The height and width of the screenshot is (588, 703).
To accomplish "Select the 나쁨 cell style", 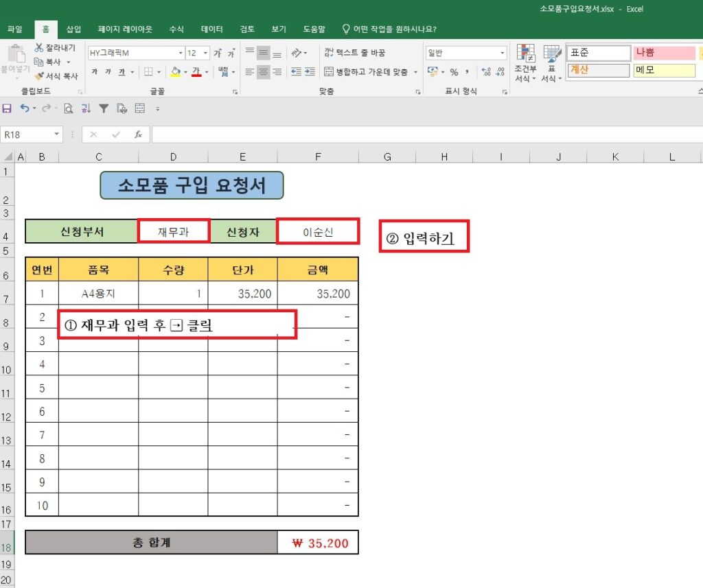I will point(664,52).
